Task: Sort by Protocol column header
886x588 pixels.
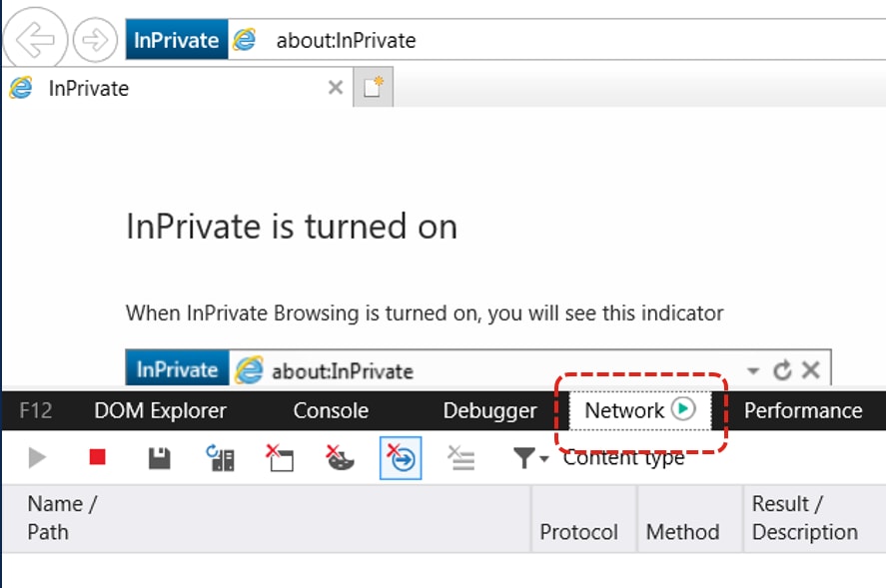Action: pyautogui.click(x=584, y=518)
